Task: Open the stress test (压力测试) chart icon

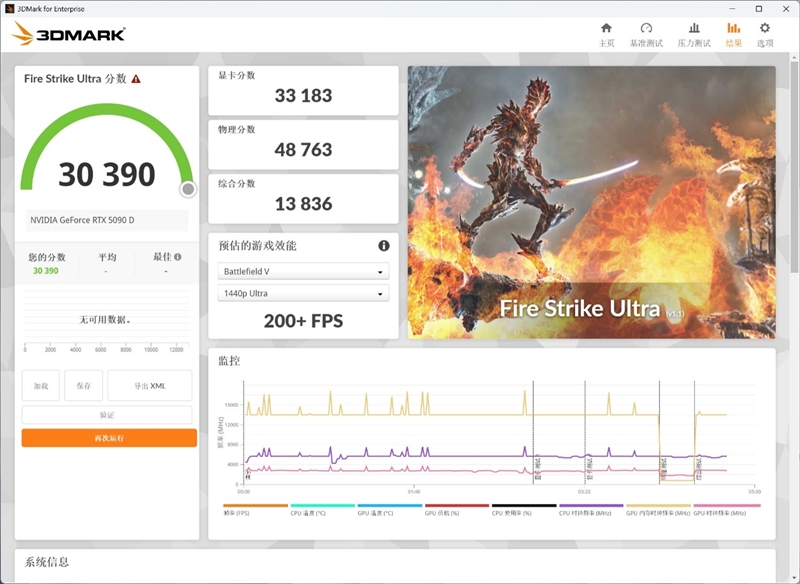Action: [x=695, y=29]
